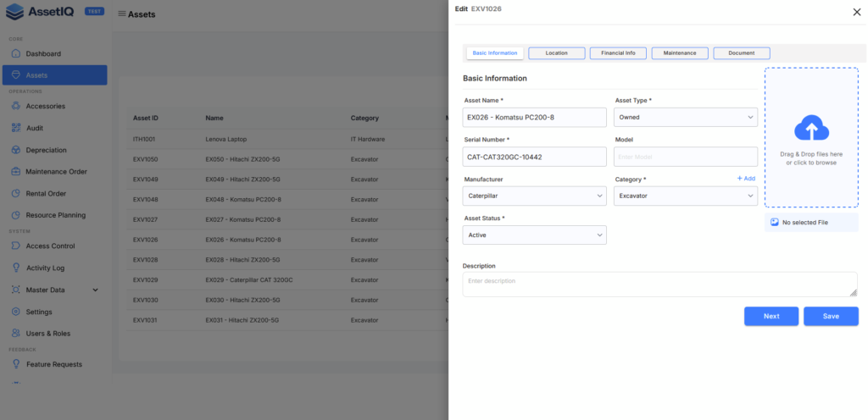The height and width of the screenshot is (420, 868).
Task: Click the Rental Order clock icon
Action: pos(16,193)
